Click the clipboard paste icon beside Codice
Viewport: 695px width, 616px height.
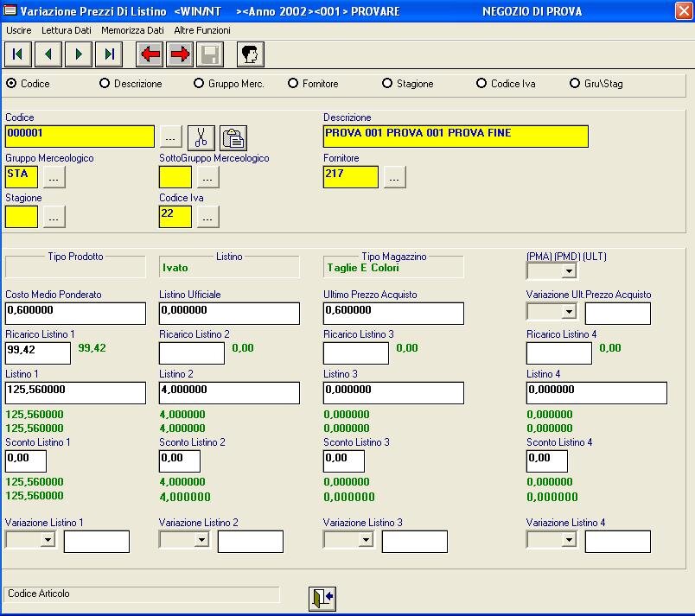click(233, 137)
